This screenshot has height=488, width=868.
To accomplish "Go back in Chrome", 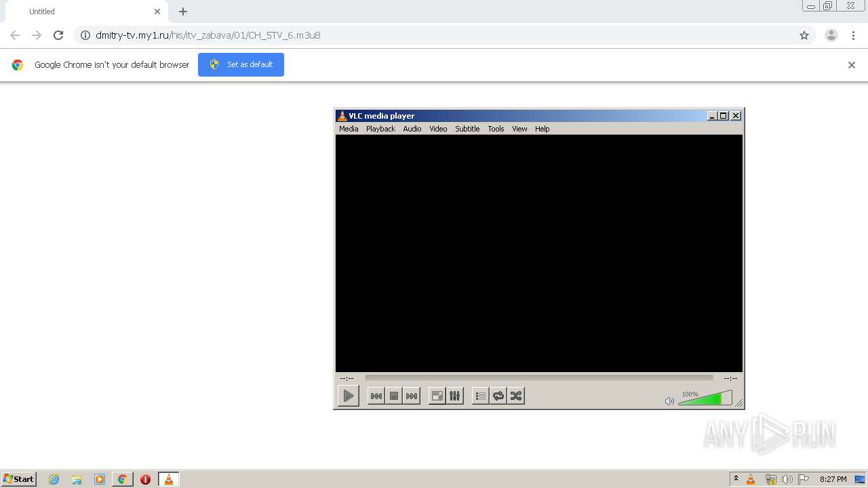I will pos(15,35).
